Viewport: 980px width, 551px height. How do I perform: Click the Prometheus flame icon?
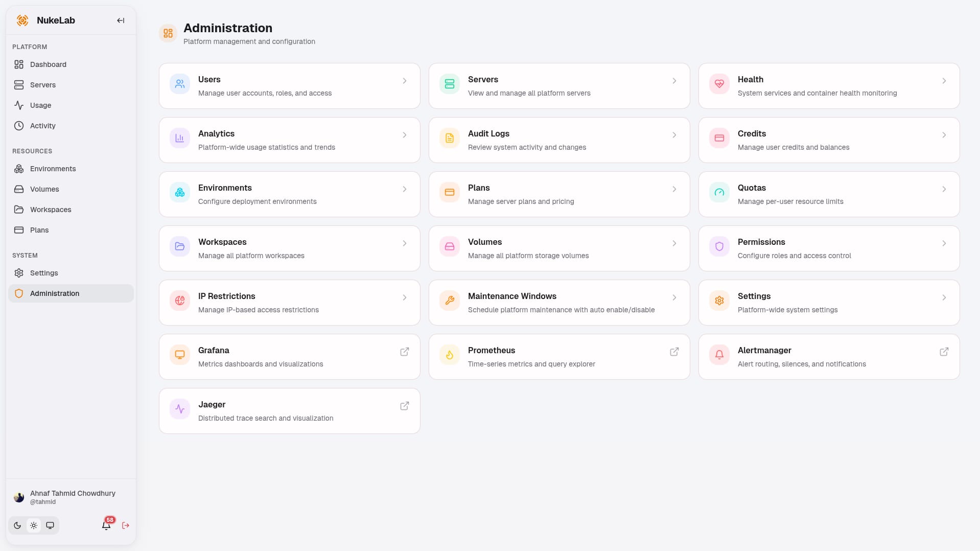[450, 355]
